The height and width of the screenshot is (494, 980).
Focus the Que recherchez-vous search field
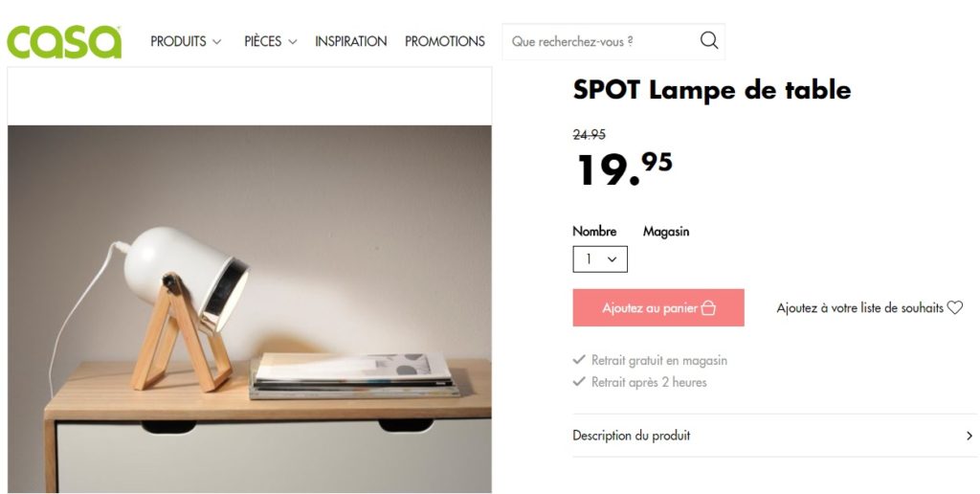click(x=600, y=42)
